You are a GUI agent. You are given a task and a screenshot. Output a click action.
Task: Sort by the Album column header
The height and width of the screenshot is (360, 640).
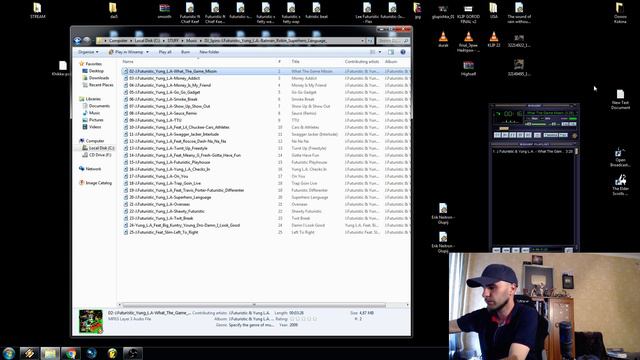point(391,62)
